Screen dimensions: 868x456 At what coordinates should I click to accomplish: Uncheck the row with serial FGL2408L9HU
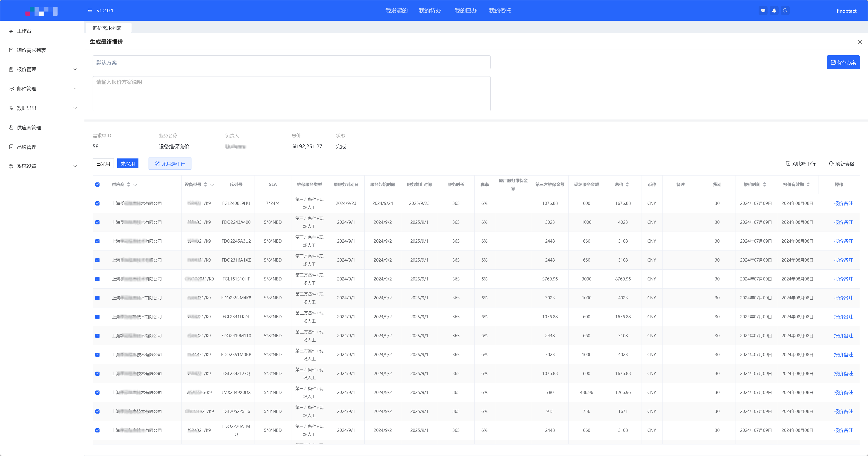tap(97, 203)
